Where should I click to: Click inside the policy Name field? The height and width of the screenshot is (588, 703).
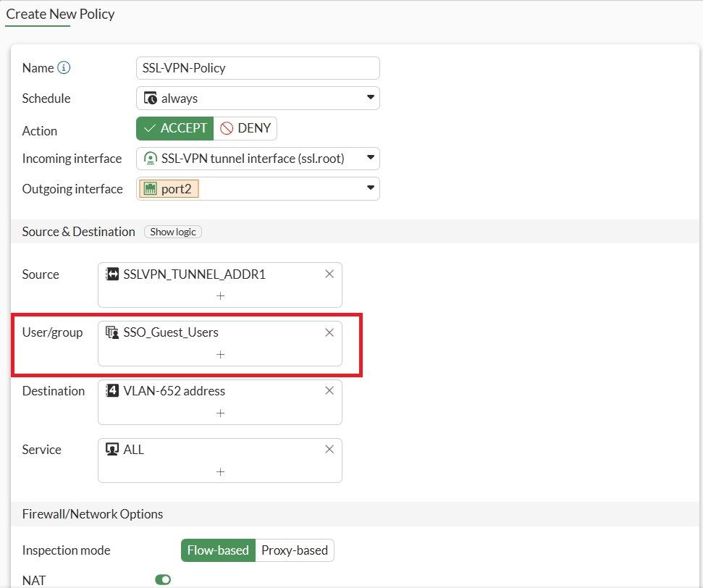click(257, 67)
